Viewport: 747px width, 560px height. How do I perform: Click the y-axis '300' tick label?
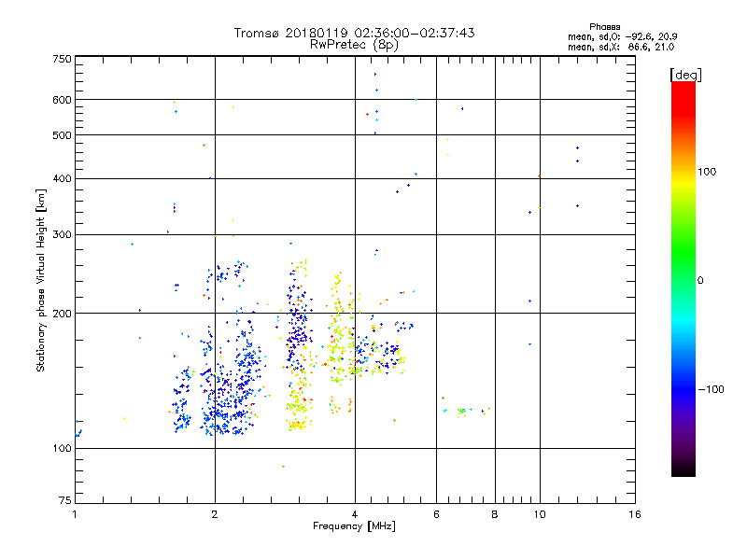pyautogui.click(x=63, y=235)
